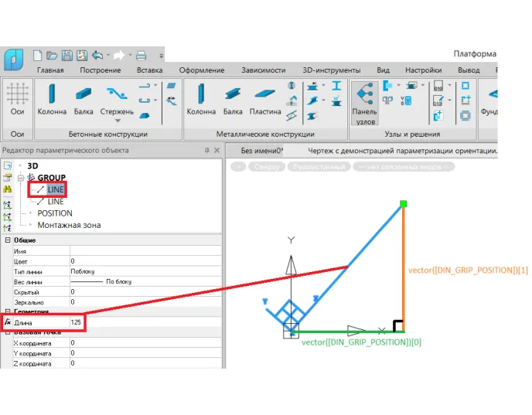Click the Вес линии По блоку value
This screenshot has width=532, height=415.
(145, 281)
